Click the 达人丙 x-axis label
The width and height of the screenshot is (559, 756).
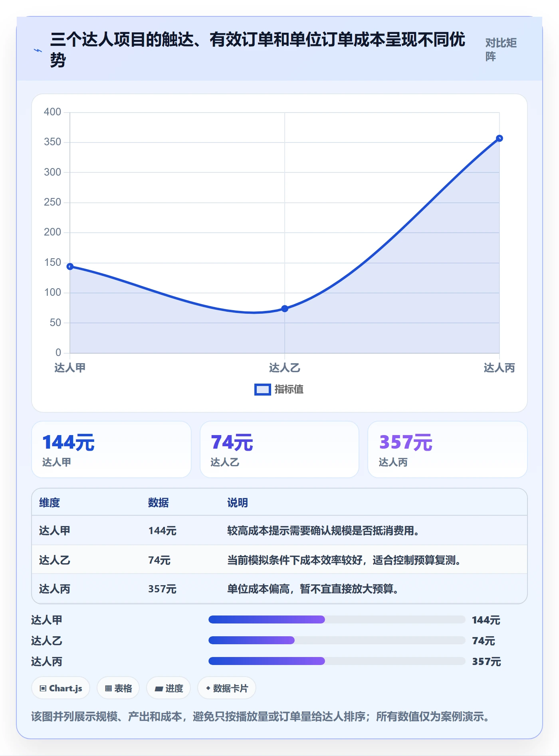click(499, 368)
